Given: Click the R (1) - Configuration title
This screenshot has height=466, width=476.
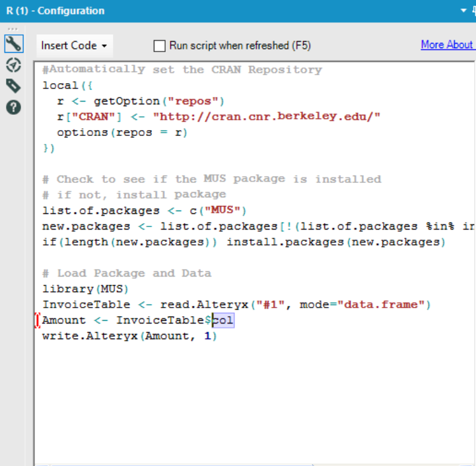Looking at the screenshot, I should (x=55, y=11).
